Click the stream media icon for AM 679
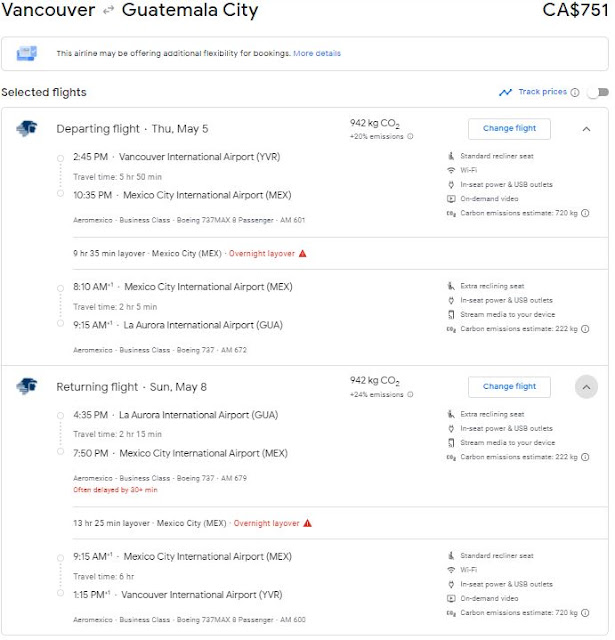The image size is (615, 640). [451, 443]
